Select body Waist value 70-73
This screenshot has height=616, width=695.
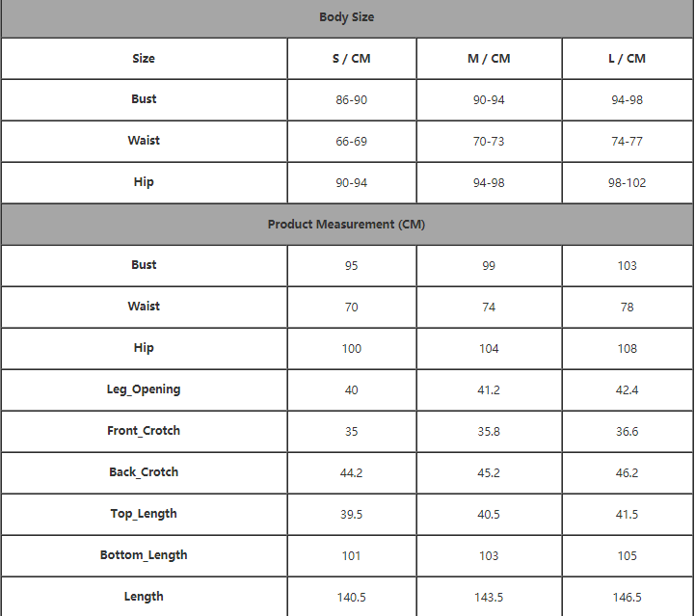pos(489,142)
